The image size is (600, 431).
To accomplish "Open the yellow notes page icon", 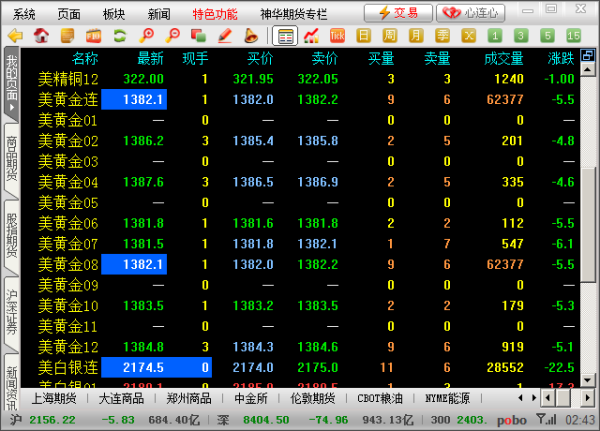I will coord(67,36).
